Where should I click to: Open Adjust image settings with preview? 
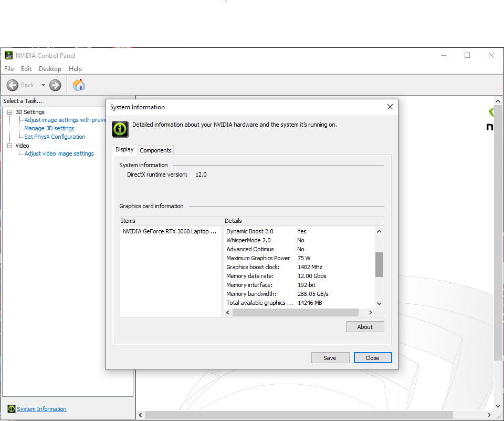pos(65,120)
